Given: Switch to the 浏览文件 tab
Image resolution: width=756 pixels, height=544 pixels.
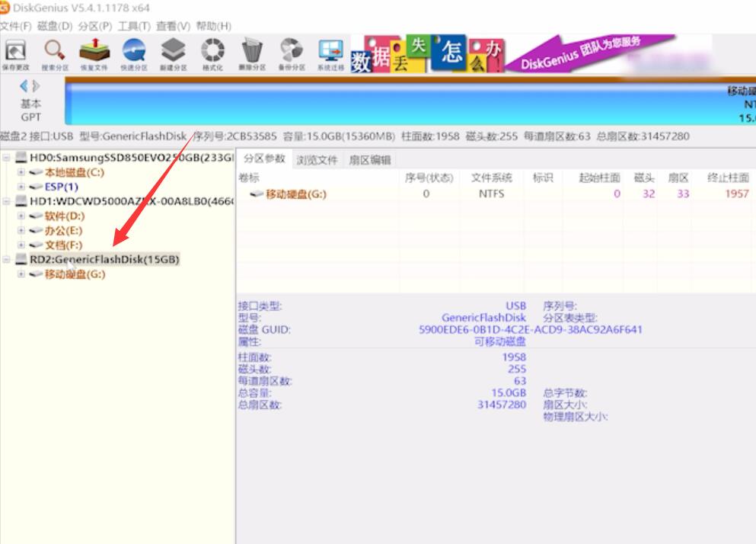Looking at the screenshot, I should pos(317,160).
